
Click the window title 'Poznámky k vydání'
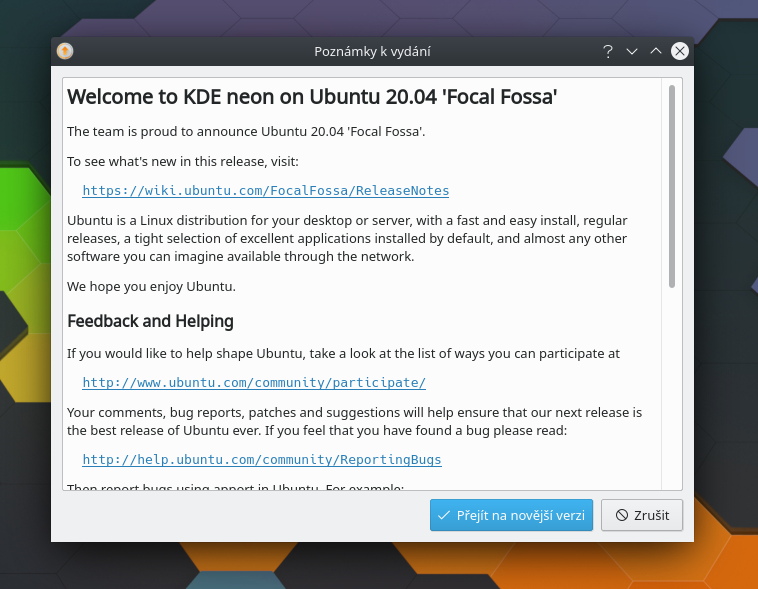[372, 51]
